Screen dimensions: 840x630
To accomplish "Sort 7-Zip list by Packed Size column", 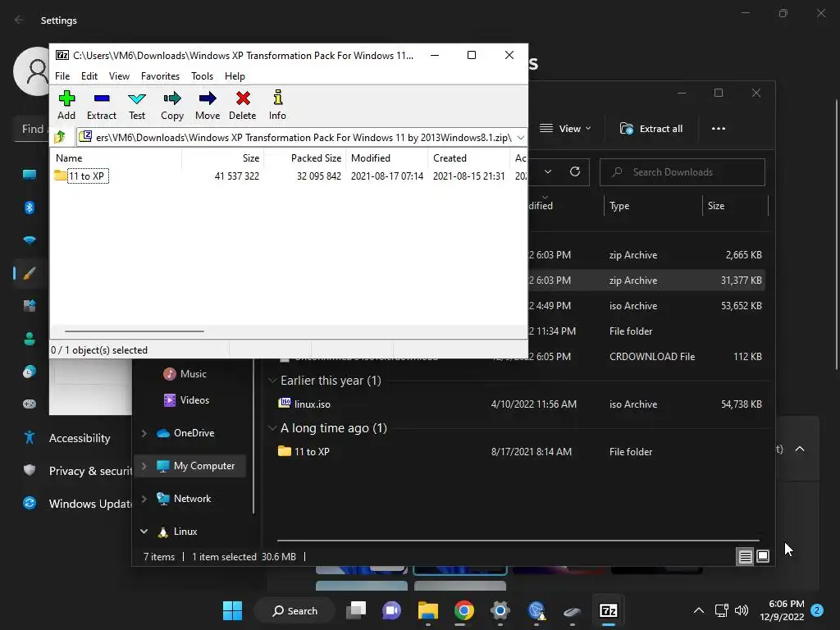I will pyautogui.click(x=305, y=158).
